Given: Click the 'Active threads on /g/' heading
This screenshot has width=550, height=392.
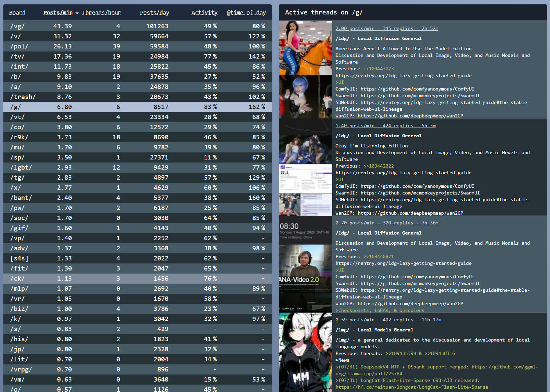Looking at the screenshot, I should [324, 12].
